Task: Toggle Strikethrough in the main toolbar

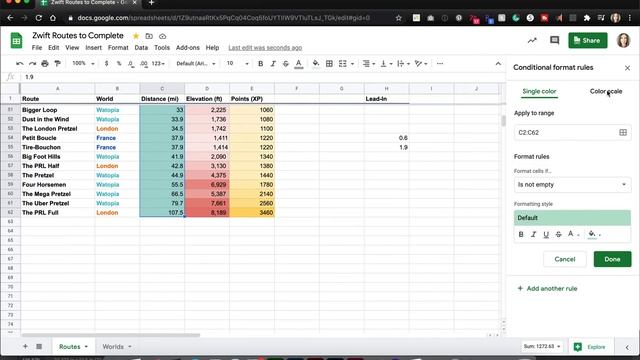Action: pyautogui.click(x=286, y=64)
